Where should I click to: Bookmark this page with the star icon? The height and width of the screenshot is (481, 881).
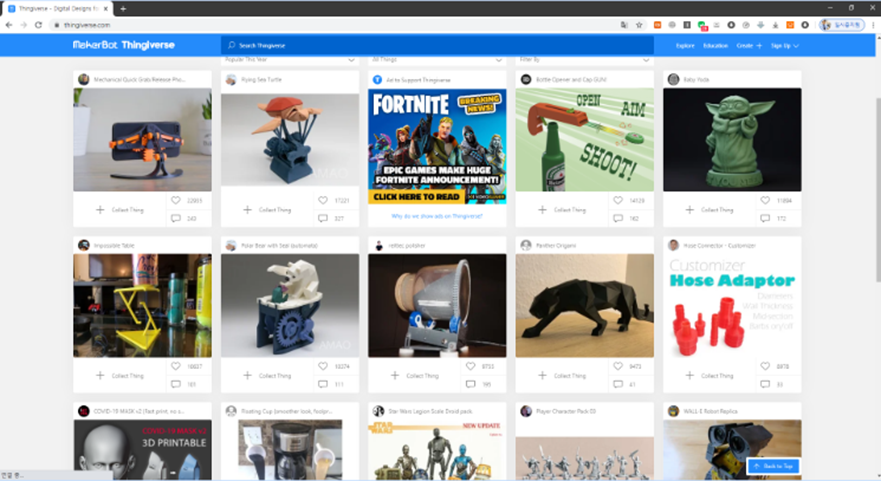click(639, 25)
